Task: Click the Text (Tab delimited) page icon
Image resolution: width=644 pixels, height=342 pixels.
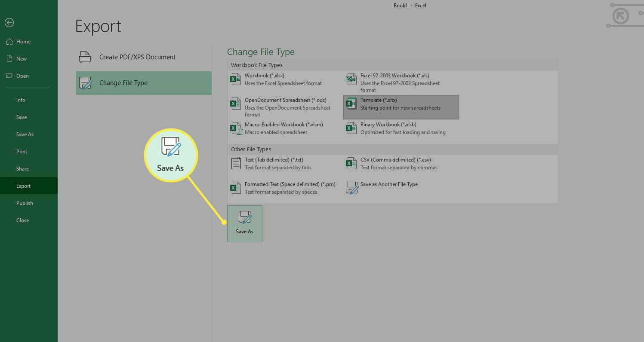Action: point(236,164)
